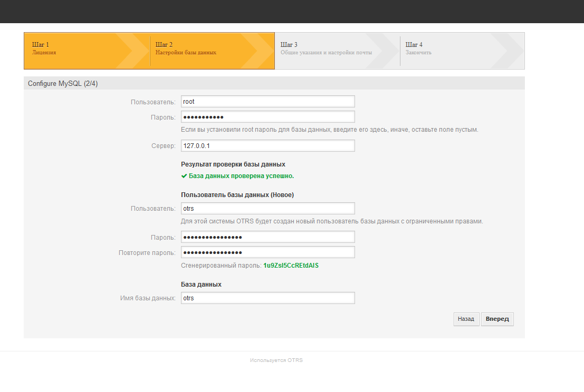Click the green database check success checkmark

[184, 176]
